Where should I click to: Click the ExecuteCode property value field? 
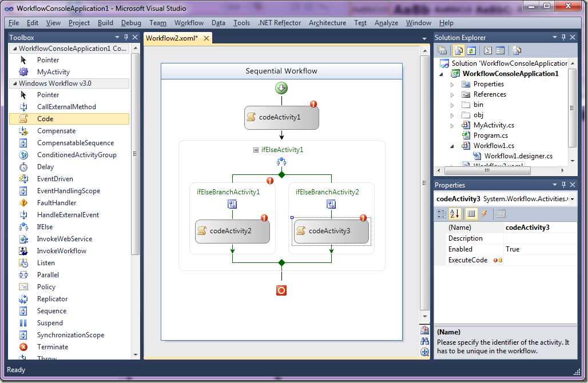tap(540, 260)
